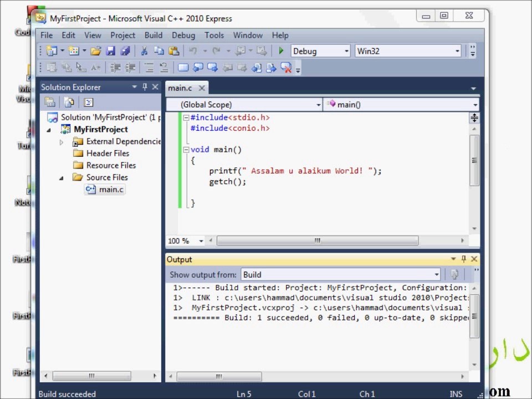Click the View Code icon in Solution Explorer
This screenshot has height=399, width=532.
[89, 102]
